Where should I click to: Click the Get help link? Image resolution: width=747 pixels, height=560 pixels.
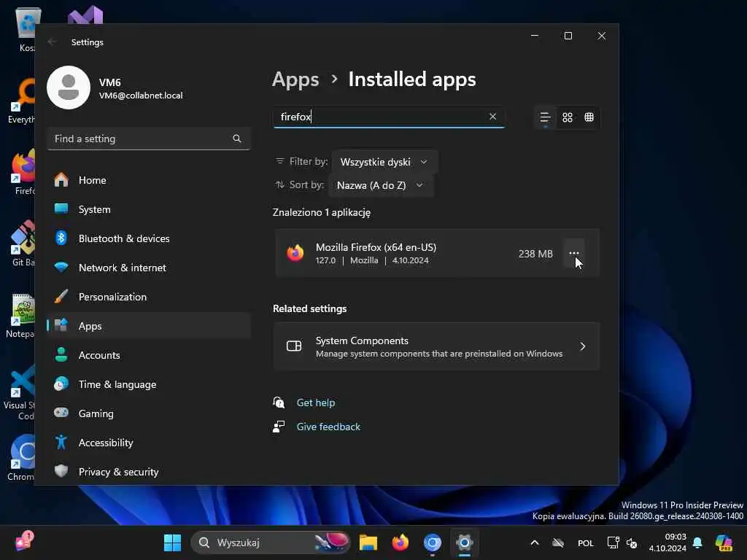[315, 402]
